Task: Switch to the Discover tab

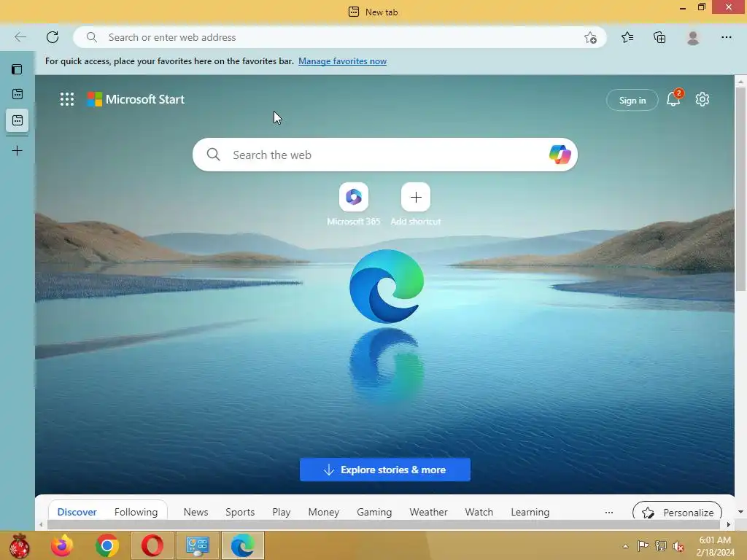Action: click(77, 512)
